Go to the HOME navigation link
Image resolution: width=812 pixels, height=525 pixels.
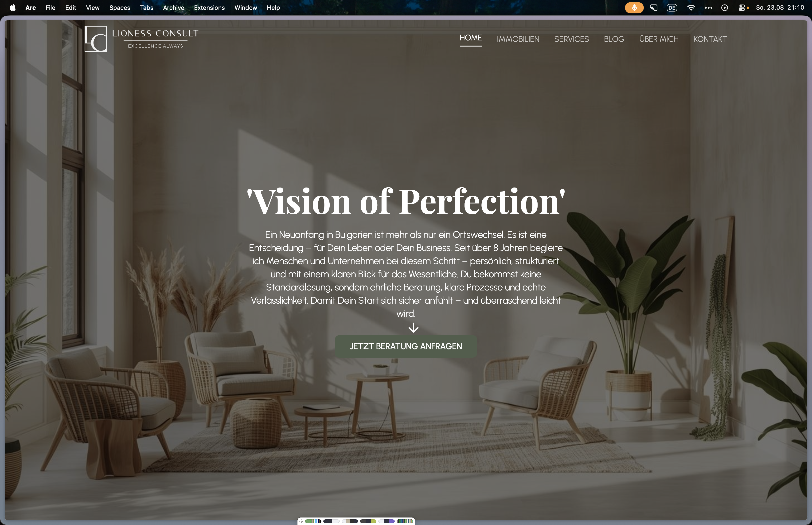tap(471, 38)
